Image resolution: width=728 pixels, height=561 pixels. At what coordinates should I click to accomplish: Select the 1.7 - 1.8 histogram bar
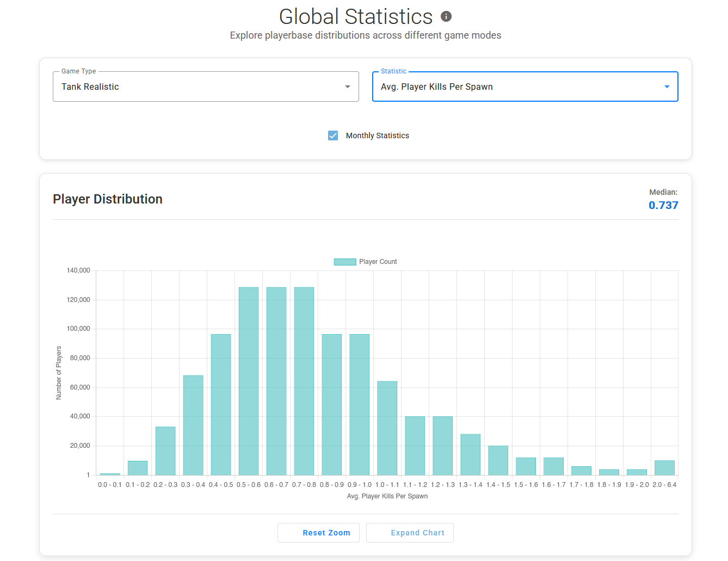pos(582,471)
